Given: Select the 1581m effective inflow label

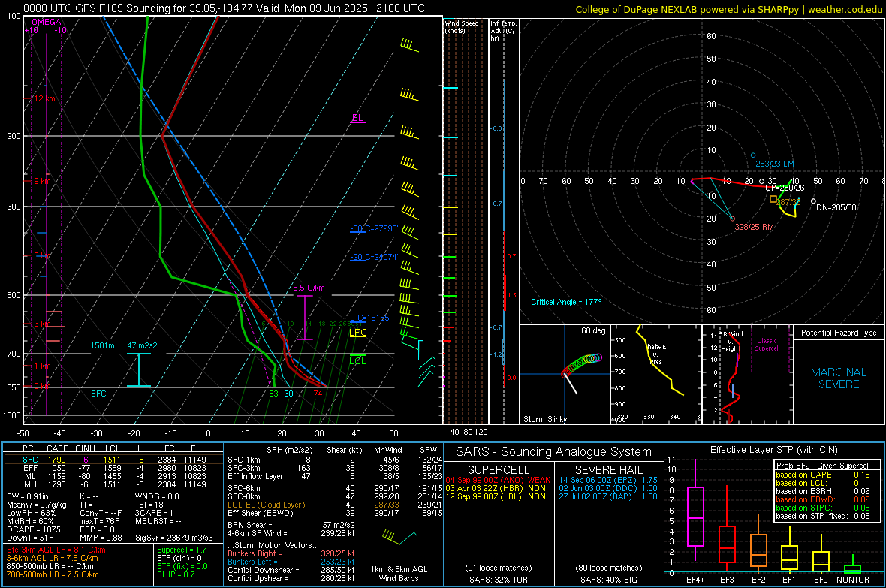Looking at the screenshot, I should pos(103,345).
